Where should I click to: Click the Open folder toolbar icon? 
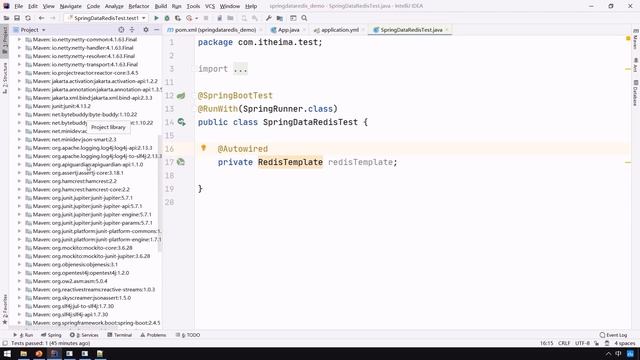6,18
